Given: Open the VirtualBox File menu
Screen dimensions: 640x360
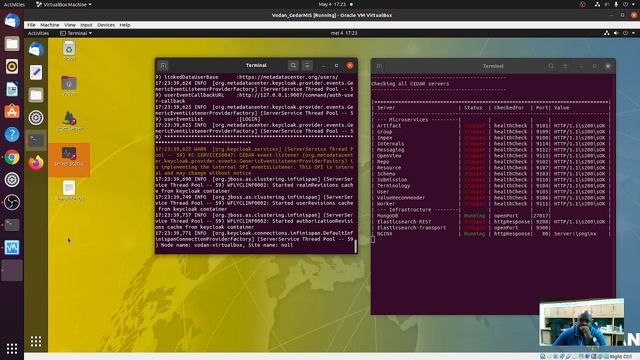Looking at the screenshot, I should click(x=31, y=25).
